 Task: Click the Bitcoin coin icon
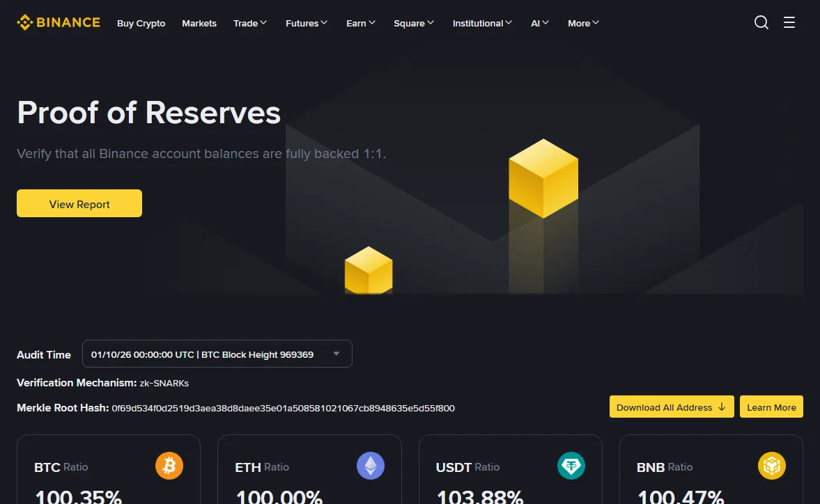coord(169,465)
